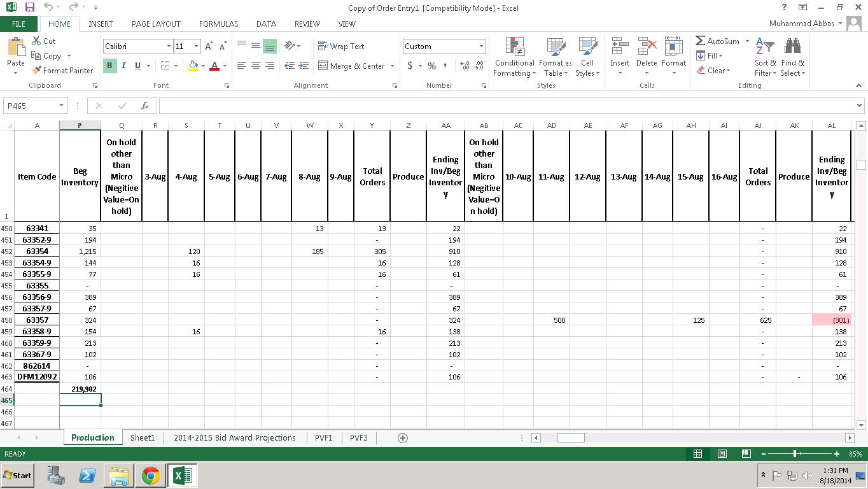Image resolution: width=868 pixels, height=489 pixels.
Task: Click the Windows Start button
Action: click(x=18, y=476)
